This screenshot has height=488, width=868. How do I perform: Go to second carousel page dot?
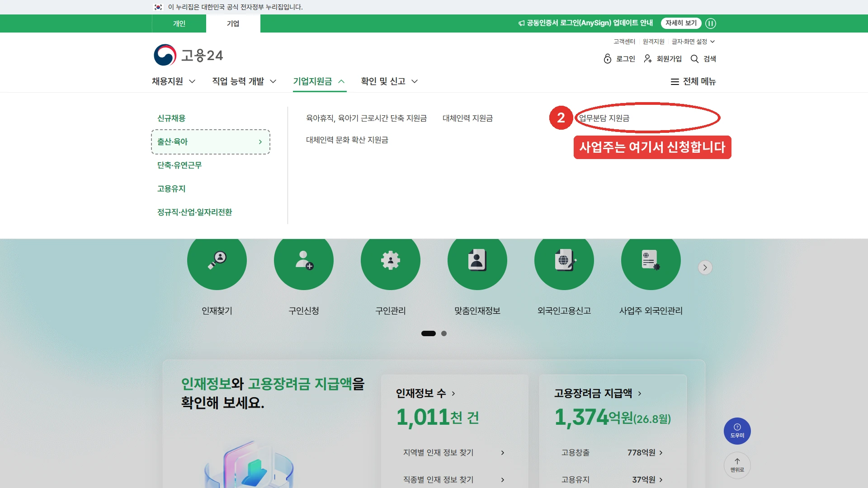point(444,333)
